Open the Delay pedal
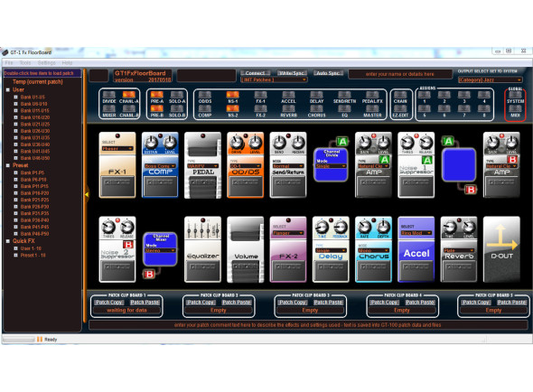Image resolution: width=533 pixels, height=392 pixels. click(x=331, y=249)
